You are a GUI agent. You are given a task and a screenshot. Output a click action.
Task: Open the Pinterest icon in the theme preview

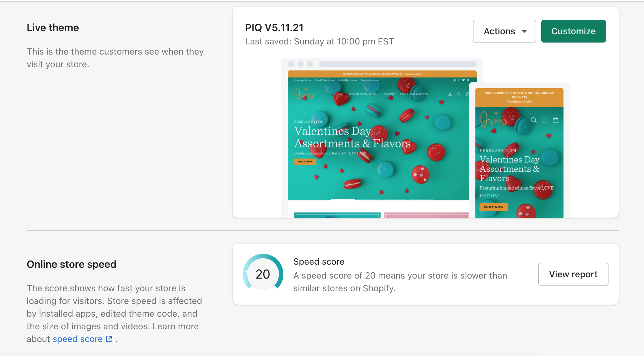point(468,80)
